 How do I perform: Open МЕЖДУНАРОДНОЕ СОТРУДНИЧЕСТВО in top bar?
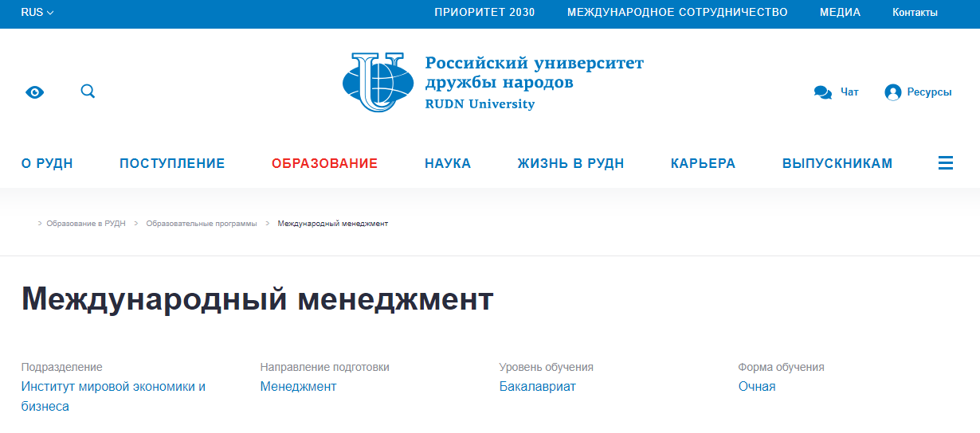(677, 13)
